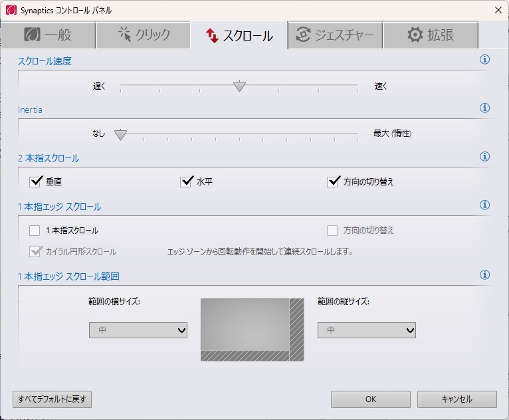This screenshot has width=509, height=420.
Task: Click the touchpad edge zone preview image
Action: coord(253,330)
